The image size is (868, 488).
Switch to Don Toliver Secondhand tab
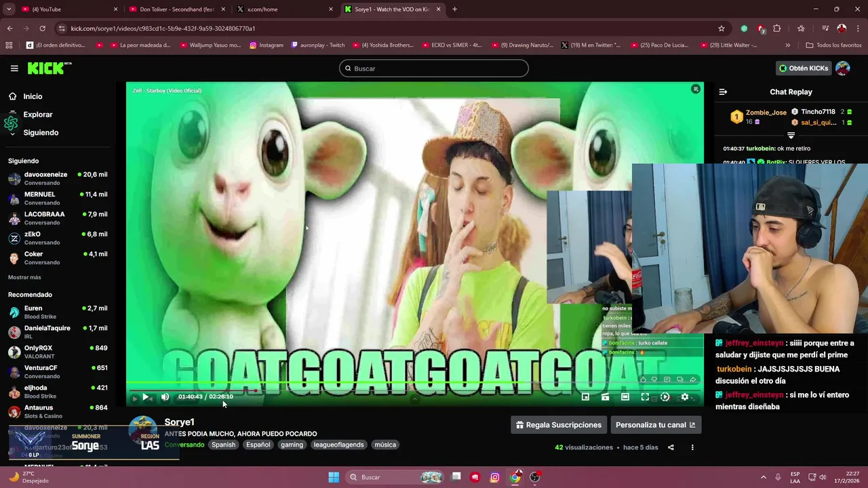(176, 9)
